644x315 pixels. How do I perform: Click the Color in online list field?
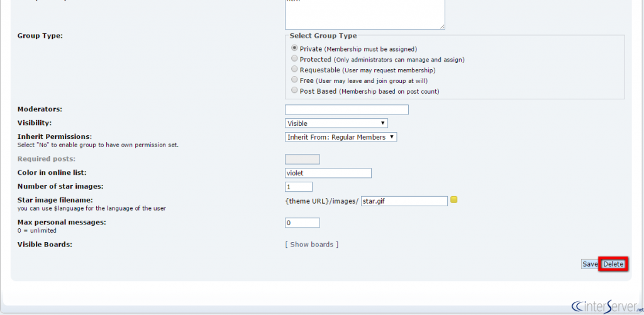point(328,173)
